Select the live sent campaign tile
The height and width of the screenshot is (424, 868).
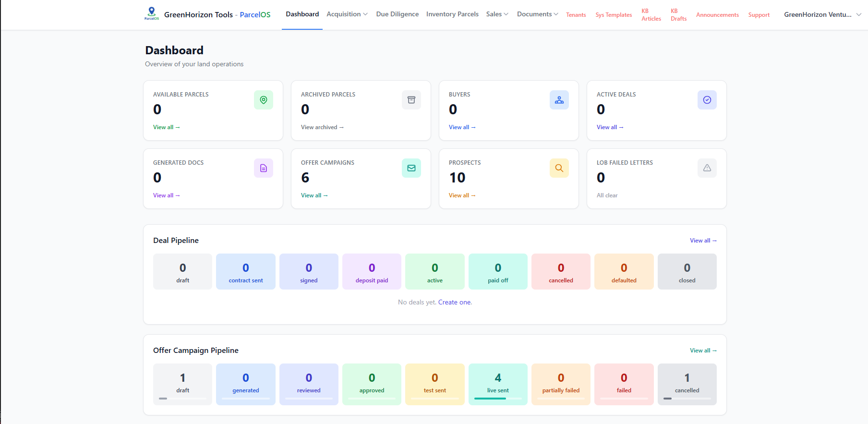tap(498, 384)
